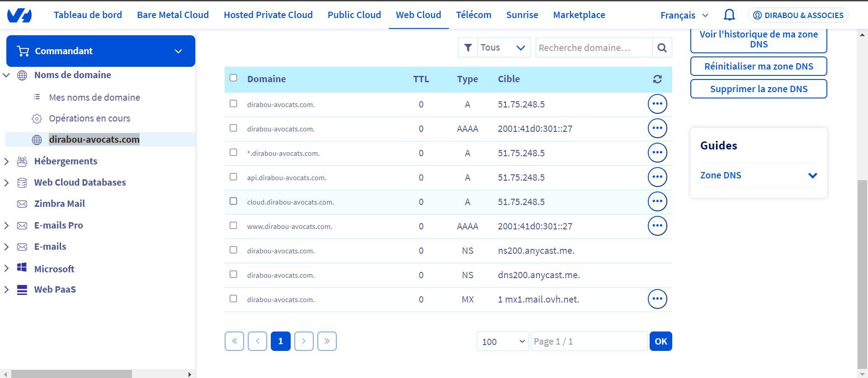The image size is (868, 378).
Task: Click the Hébergements icon
Action: click(x=22, y=161)
